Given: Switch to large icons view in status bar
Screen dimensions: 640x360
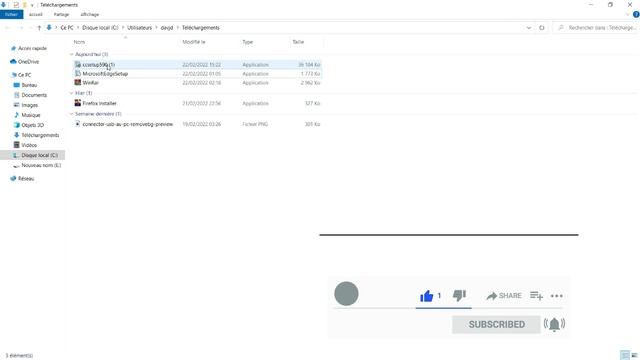Looking at the screenshot, I should [x=635, y=355].
